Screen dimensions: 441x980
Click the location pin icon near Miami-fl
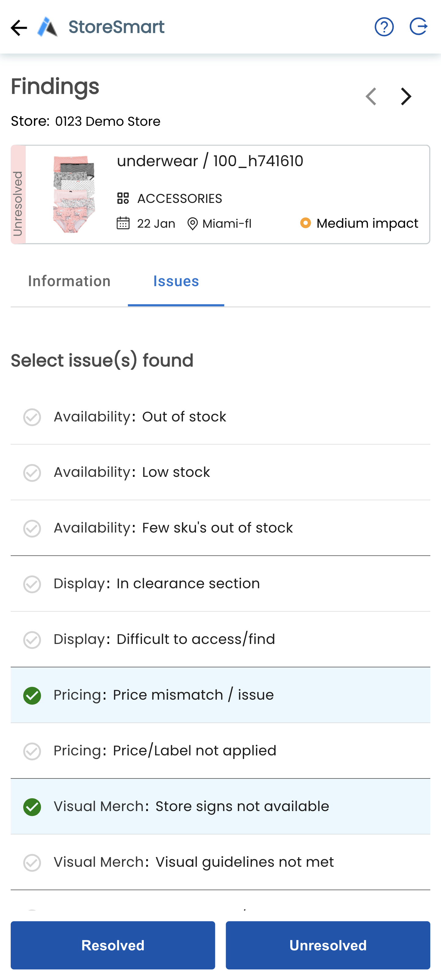pyautogui.click(x=192, y=224)
